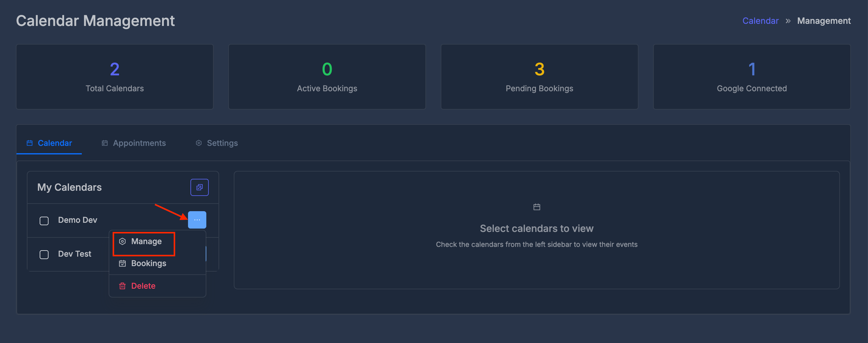Click the Check the calendars hint text
868x343 pixels.
click(x=537, y=245)
